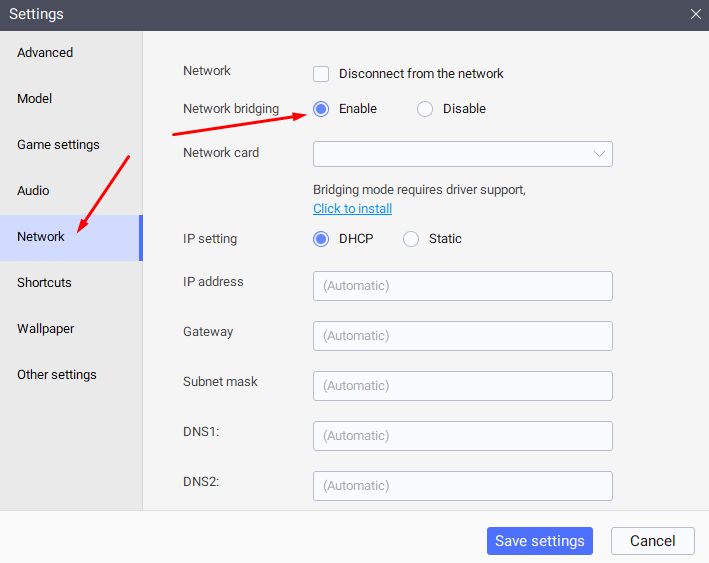Image resolution: width=709 pixels, height=563 pixels.
Task: Select Disable for Network bridging
Action: 425,109
